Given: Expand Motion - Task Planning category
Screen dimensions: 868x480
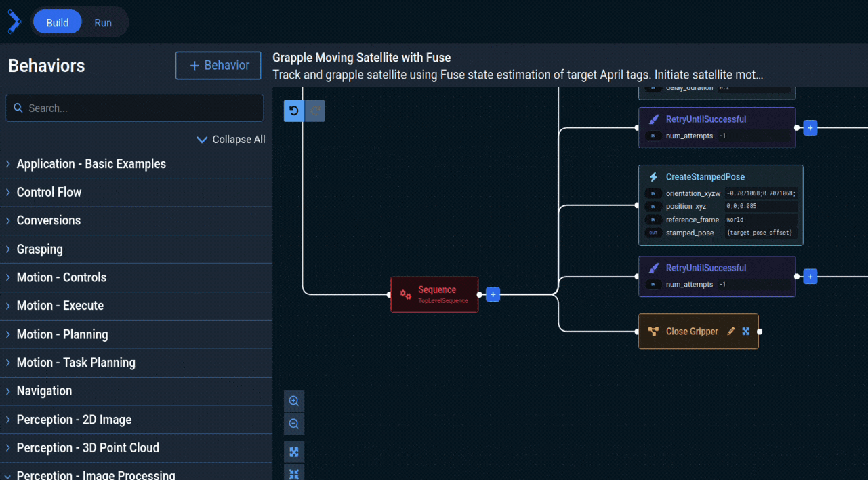Looking at the screenshot, I should [136, 363].
